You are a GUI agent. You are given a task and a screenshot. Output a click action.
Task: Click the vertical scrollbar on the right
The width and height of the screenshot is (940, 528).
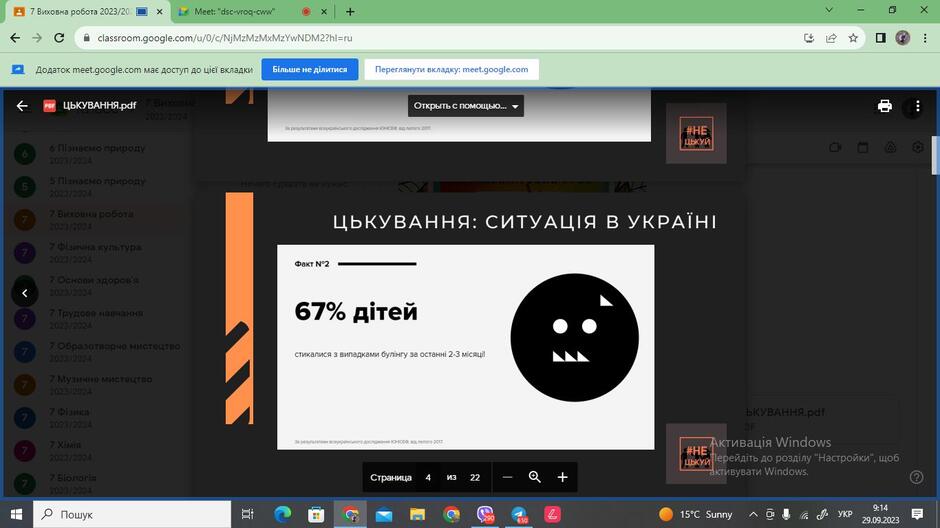[935, 155]
